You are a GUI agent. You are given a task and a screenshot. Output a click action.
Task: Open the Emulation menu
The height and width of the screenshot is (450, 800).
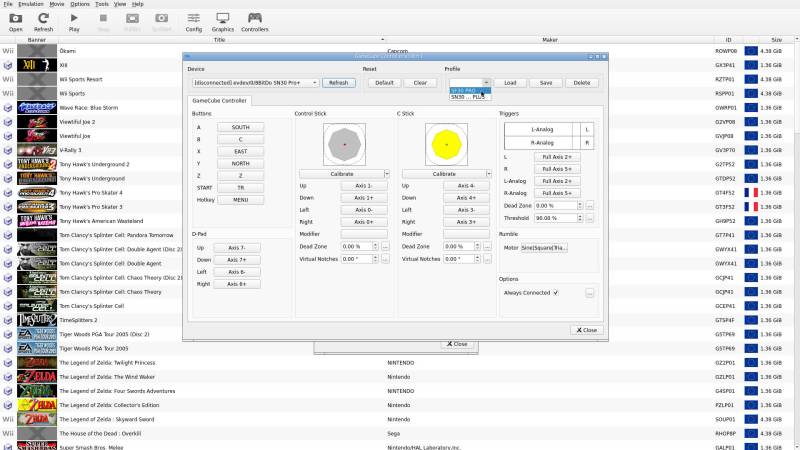point(31,4)
